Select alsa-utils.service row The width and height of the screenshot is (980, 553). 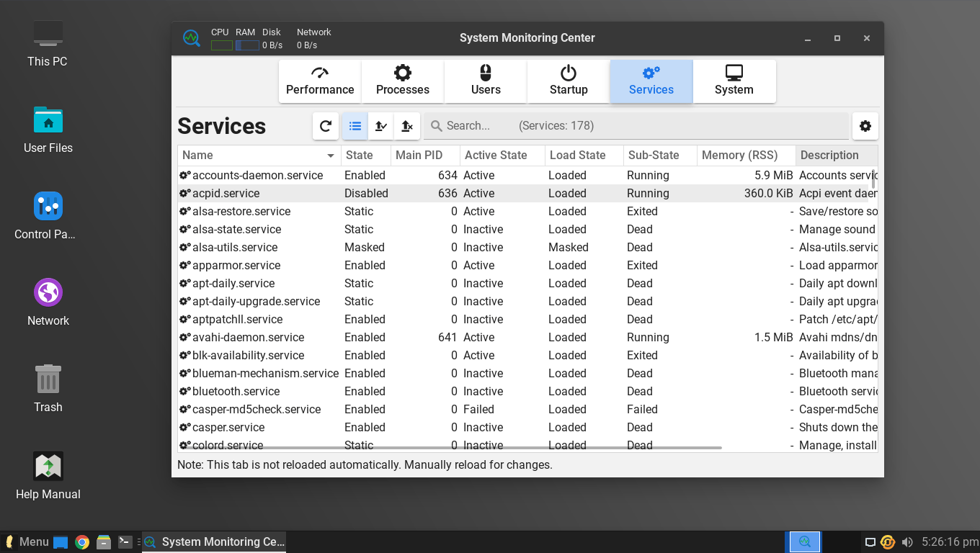[527, 247]
